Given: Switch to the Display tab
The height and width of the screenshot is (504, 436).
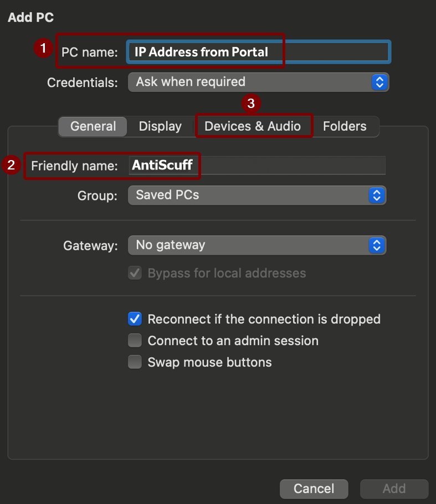Looking at the screenshot, I should click(x=160, y=126).
